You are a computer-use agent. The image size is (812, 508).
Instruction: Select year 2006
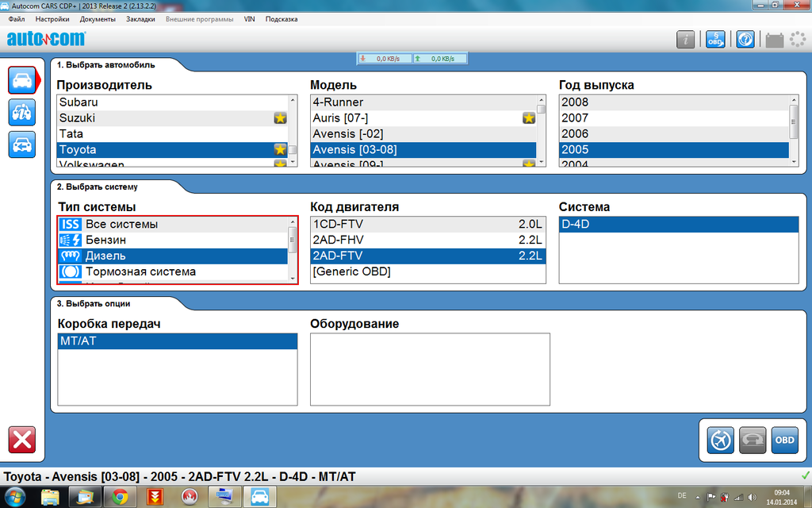(x=674, y=133)
